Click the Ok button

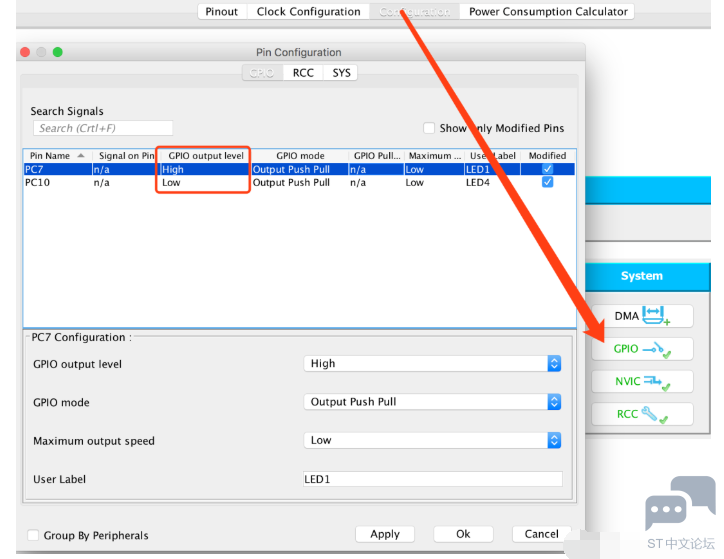pos(463,534)
